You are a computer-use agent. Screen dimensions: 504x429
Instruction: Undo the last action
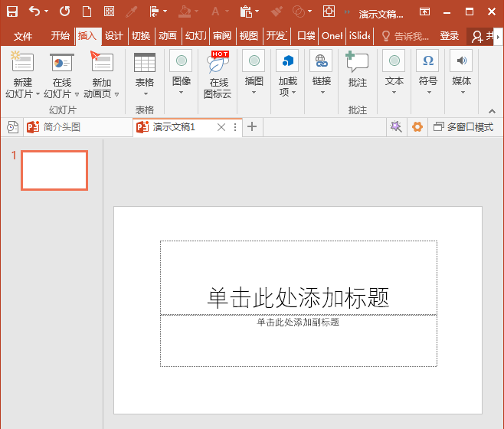point(34,11)
